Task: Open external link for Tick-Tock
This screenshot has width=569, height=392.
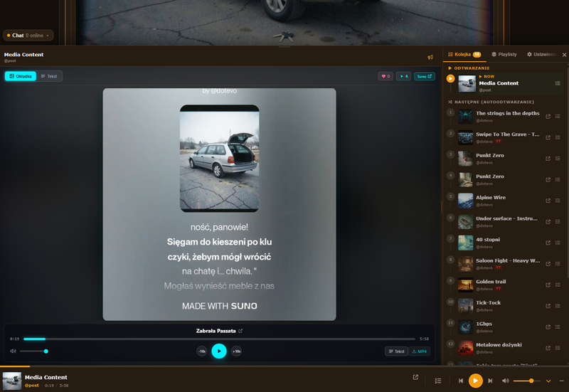Action: click(x=548, y=306)
